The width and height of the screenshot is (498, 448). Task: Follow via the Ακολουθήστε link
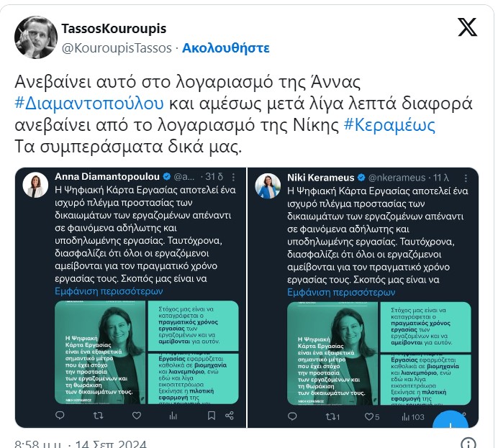coord(226,48)
